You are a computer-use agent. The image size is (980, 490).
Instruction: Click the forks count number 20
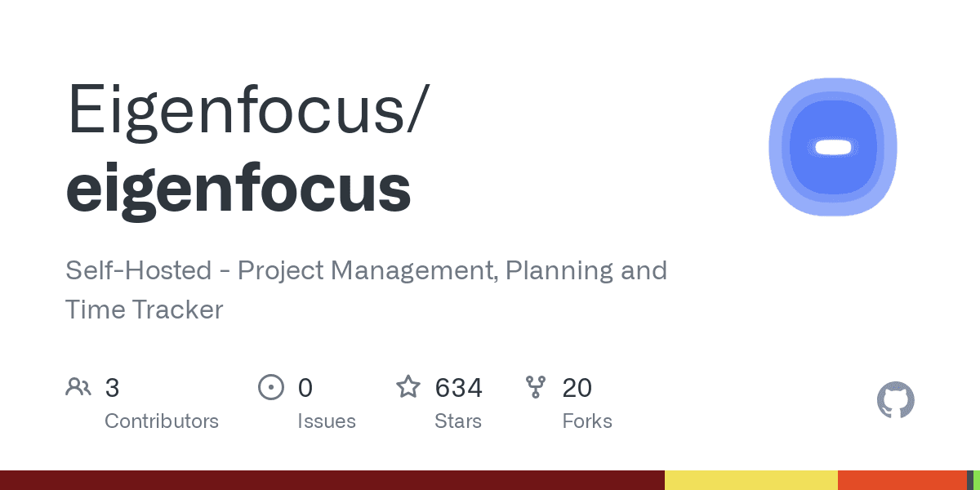click(577, 387)
